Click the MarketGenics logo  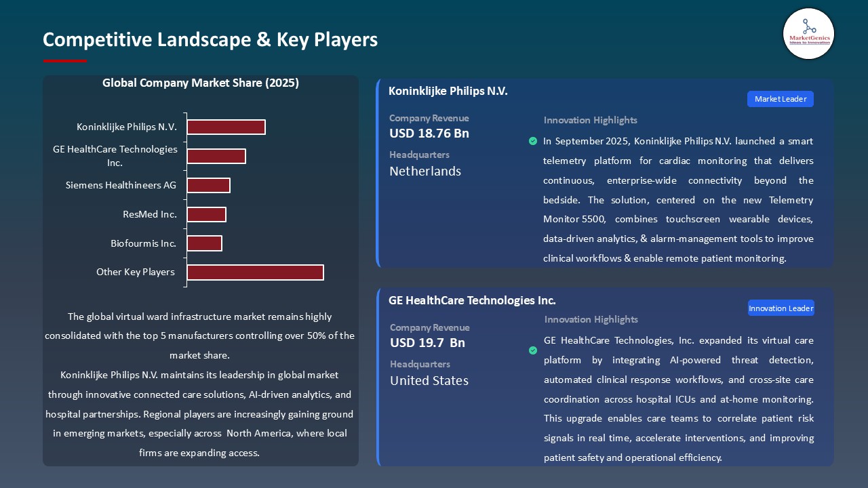808,34
